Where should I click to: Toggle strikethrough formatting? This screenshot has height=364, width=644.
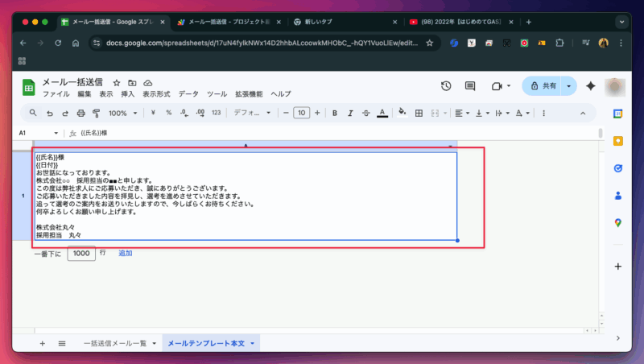pos(366,113)
